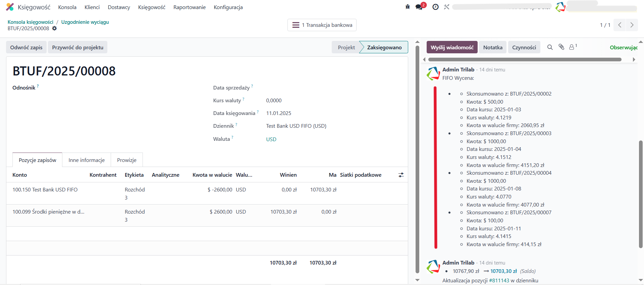The height and width of the screenshot is (285, 644).
Task: Open the Klienci menu
Action: (92, 7)
